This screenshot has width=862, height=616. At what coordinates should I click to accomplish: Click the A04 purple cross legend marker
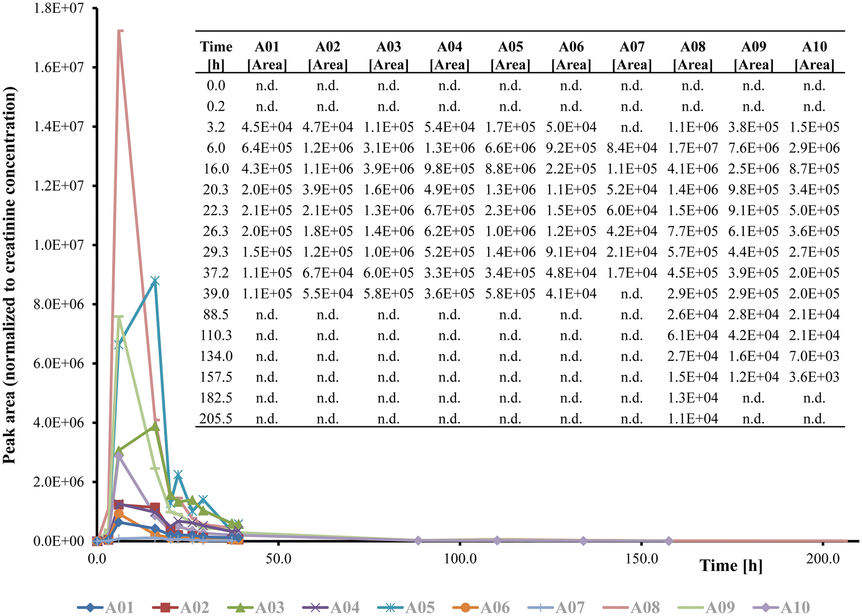[315, 608]
